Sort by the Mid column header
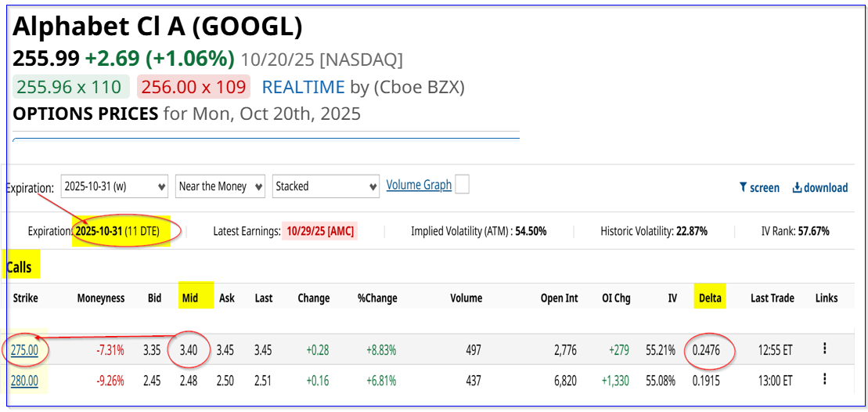Screen dimensions: 868x412 [x=189, y=298]
